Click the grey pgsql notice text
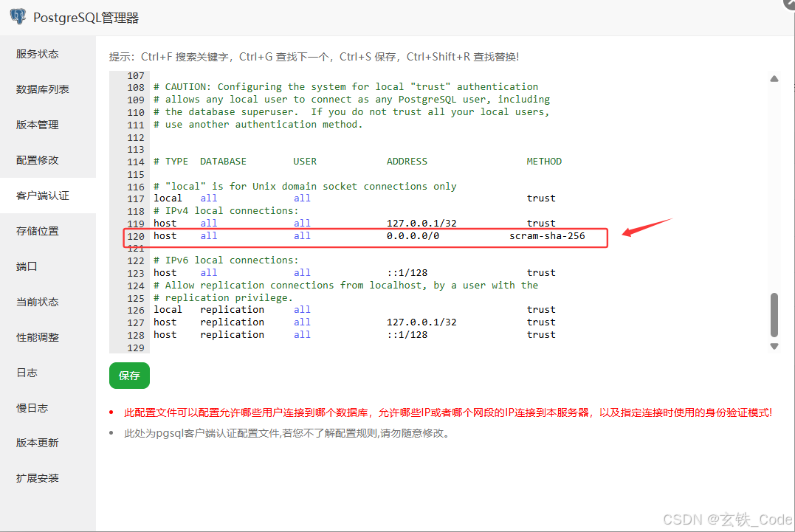Viewport: 795px width, 532px height. (x=287, y=433)
